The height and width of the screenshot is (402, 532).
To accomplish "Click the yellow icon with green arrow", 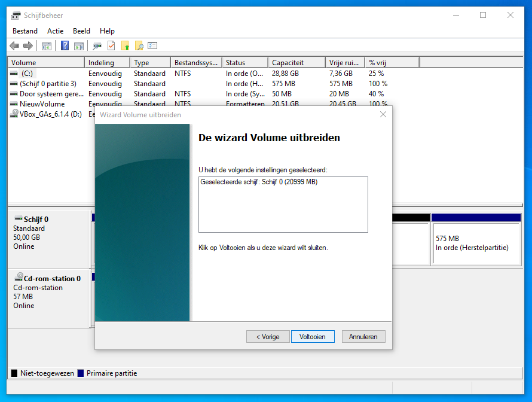I will click(126, 46).
